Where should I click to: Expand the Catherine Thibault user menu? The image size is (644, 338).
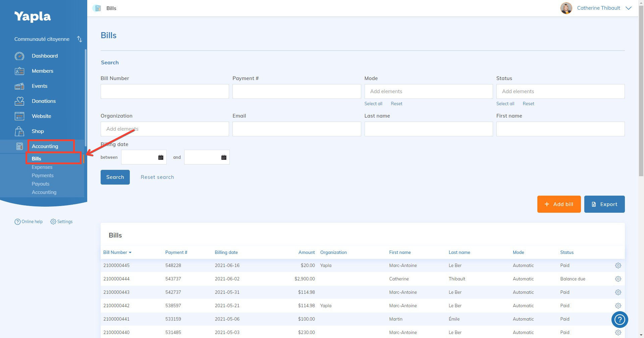point(628,8)
